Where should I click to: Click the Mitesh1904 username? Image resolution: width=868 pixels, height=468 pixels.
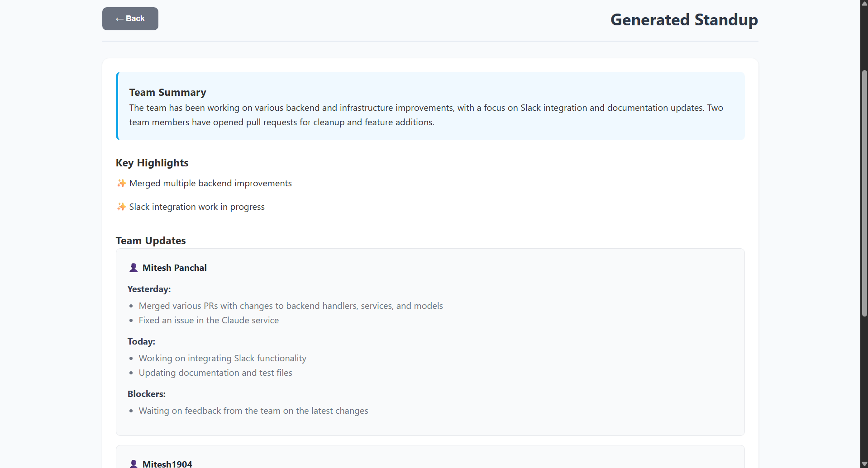167,464
